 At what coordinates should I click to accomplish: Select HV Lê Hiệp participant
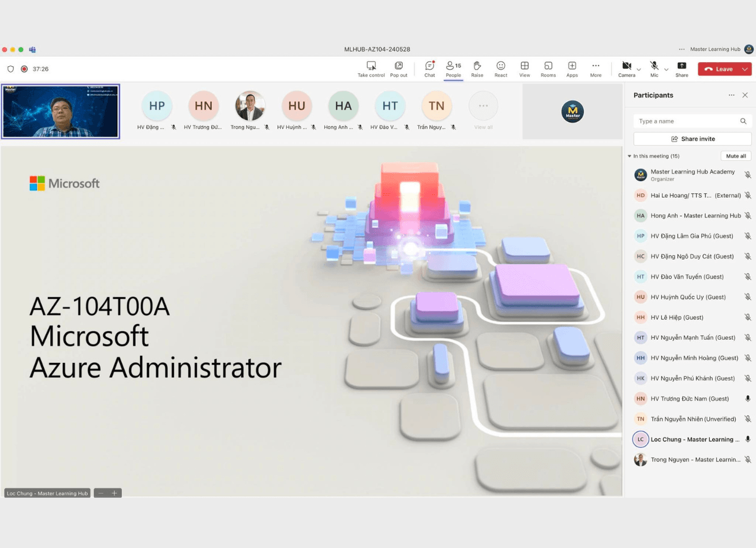pos(693,317)
